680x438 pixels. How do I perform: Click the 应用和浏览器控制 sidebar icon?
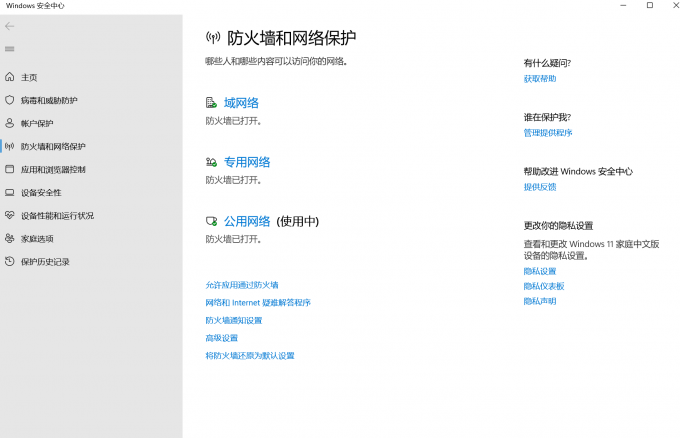10,169
